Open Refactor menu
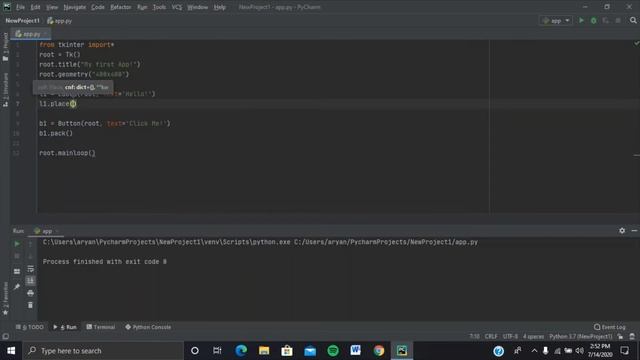This screenshot has width=640, height=360. pyautogui.click(x=121, y=7)
